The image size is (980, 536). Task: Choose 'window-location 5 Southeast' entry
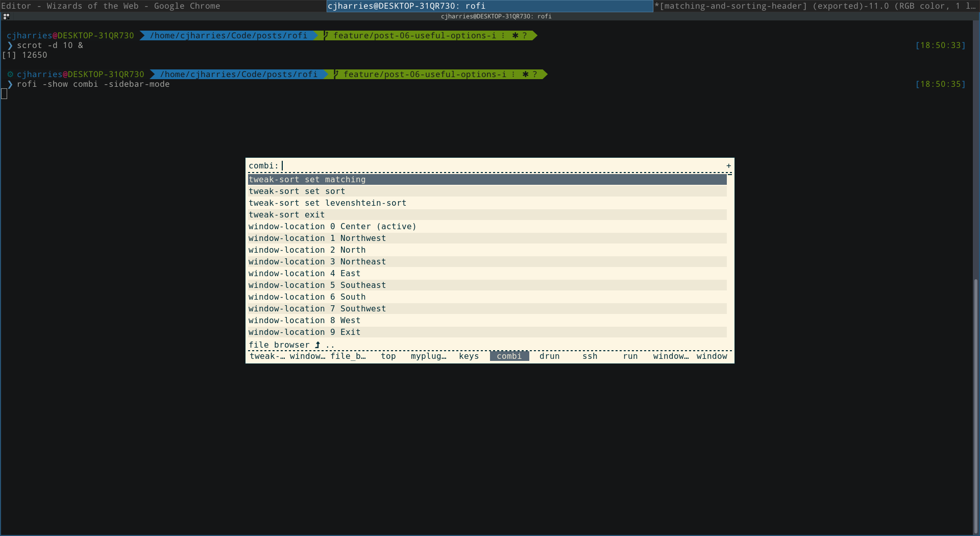coord(487,285)
